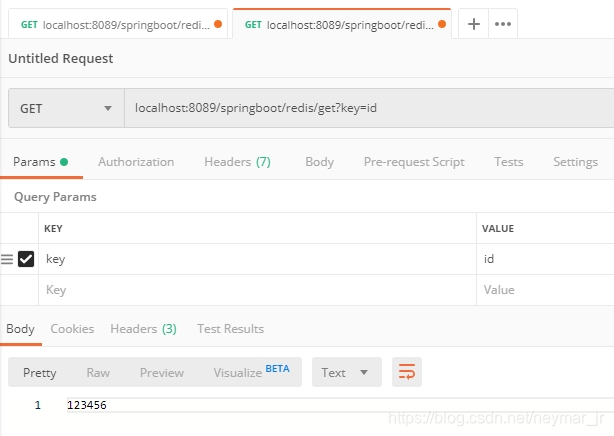Open the GET method dropdown
This screenshot has height=436, width=614.
pos(66,108)
